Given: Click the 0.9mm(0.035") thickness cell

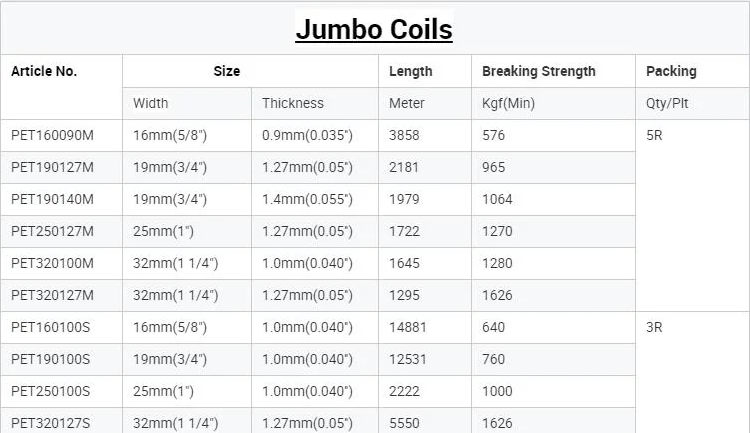Looking at the screenshot, I should [307, 135].
